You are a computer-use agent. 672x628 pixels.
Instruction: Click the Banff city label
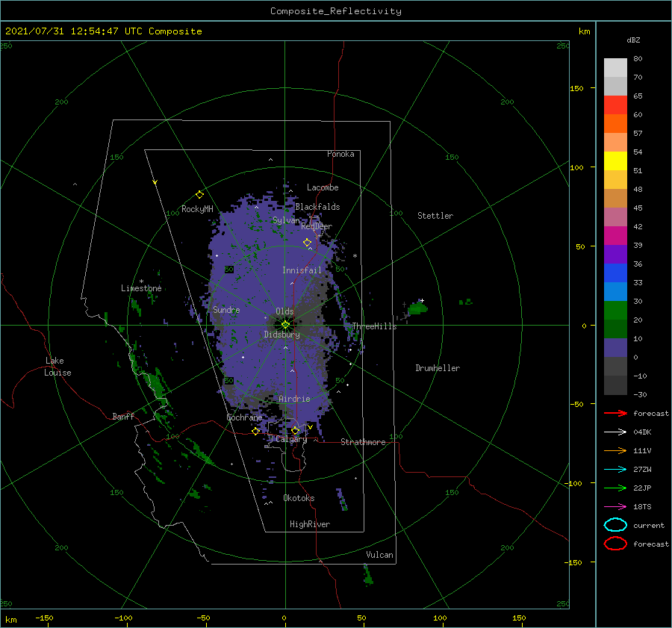[123, 417]
